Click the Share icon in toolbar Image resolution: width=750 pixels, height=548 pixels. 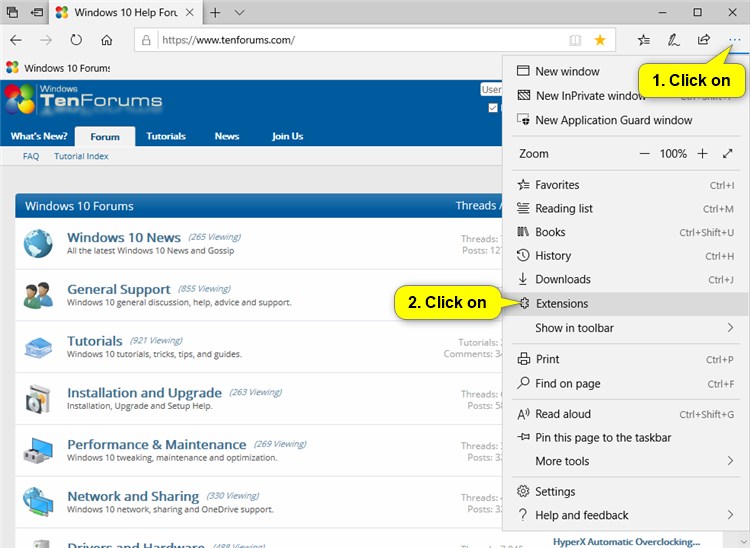(704, 40)
